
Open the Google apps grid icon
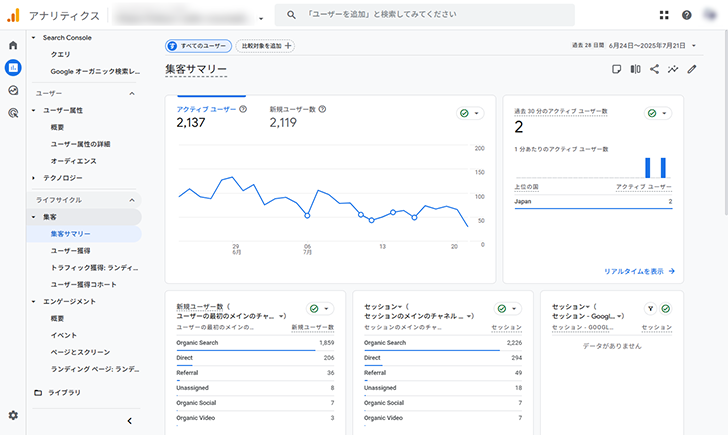pyautogui.click(x=664, y=15)
